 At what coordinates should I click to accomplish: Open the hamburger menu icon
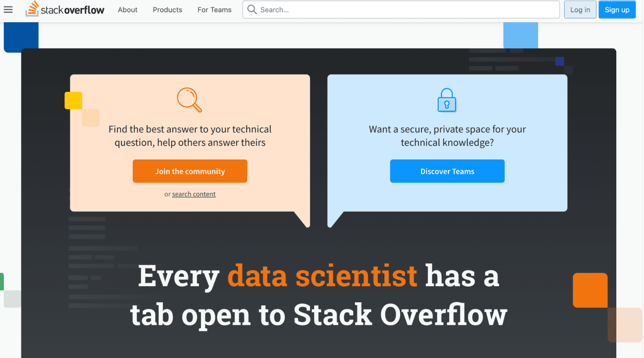[8, 10]
